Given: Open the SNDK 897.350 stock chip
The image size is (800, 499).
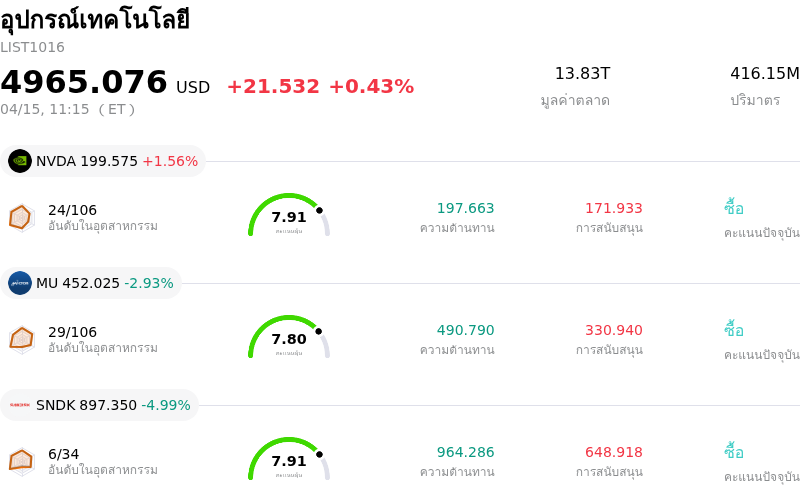Looking at the screenshot, I should pyautogui.click(x=101, y=405).
